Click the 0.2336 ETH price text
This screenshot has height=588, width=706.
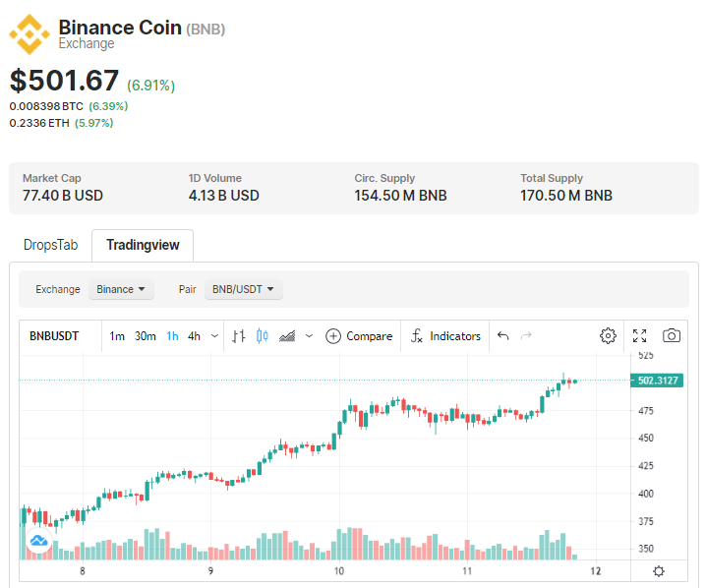(x=39, y=123)
